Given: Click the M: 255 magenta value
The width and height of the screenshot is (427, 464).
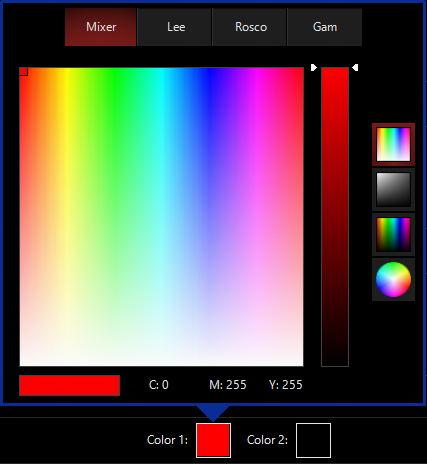Looking at the screenshot, I should (x=228, y=385).
